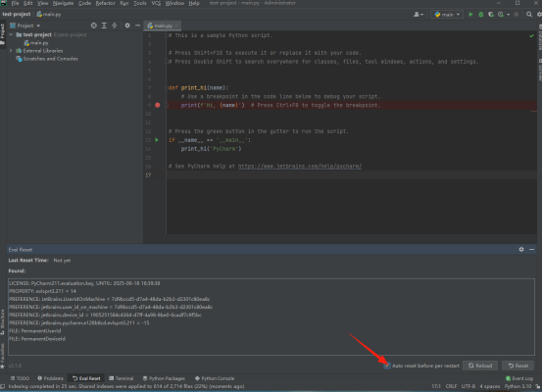The image size is (543, 392).
Task: Open the VCS menu
Action: (156, 3)
